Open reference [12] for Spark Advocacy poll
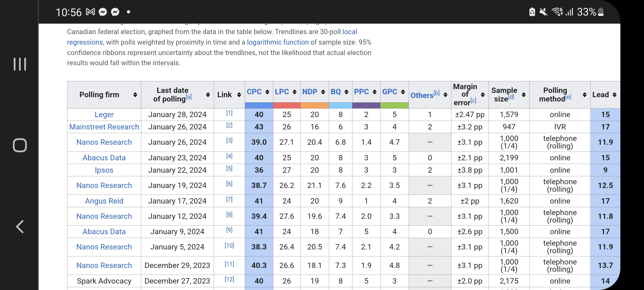The height and width of the screenshot is (290, 644). pyautogui.click(x=229, y=279)
